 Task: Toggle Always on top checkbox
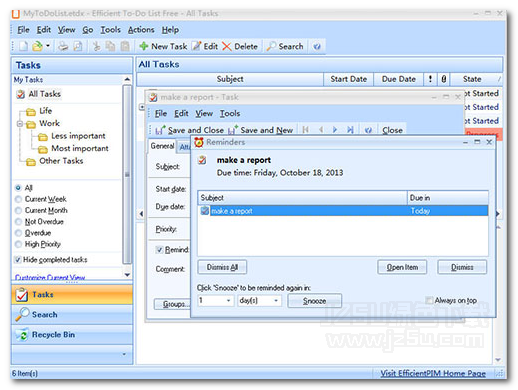tap(429, 300)
